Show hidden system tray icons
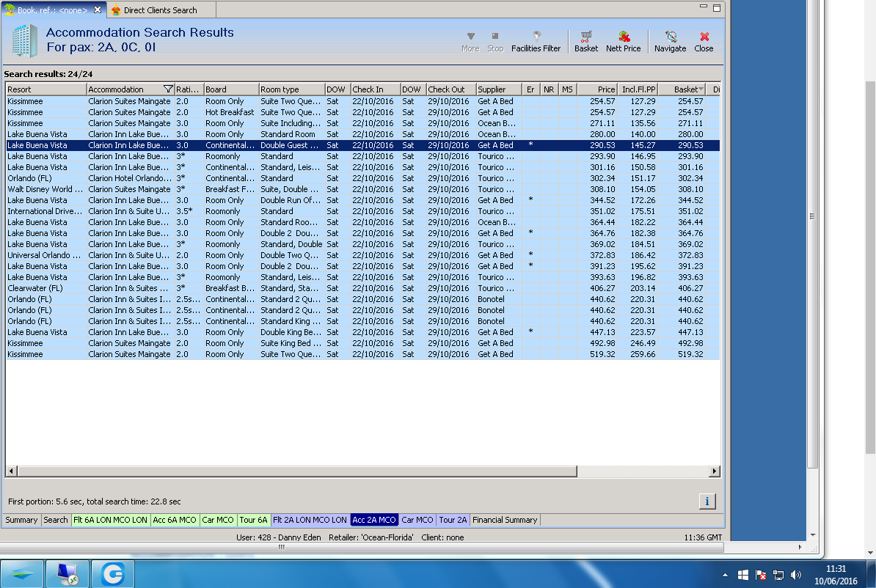 (x=726, y=575)
